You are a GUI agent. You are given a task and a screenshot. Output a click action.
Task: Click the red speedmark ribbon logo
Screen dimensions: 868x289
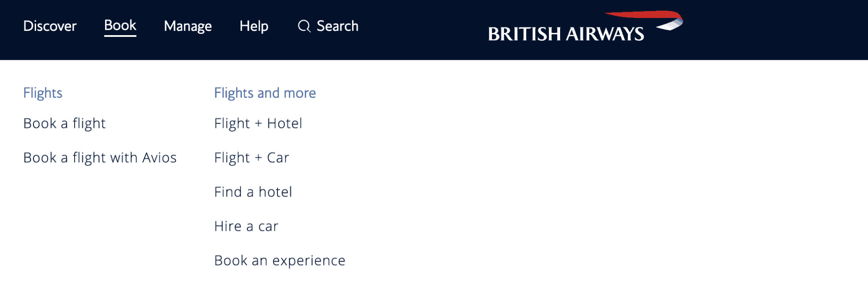[x=643, y=17]
